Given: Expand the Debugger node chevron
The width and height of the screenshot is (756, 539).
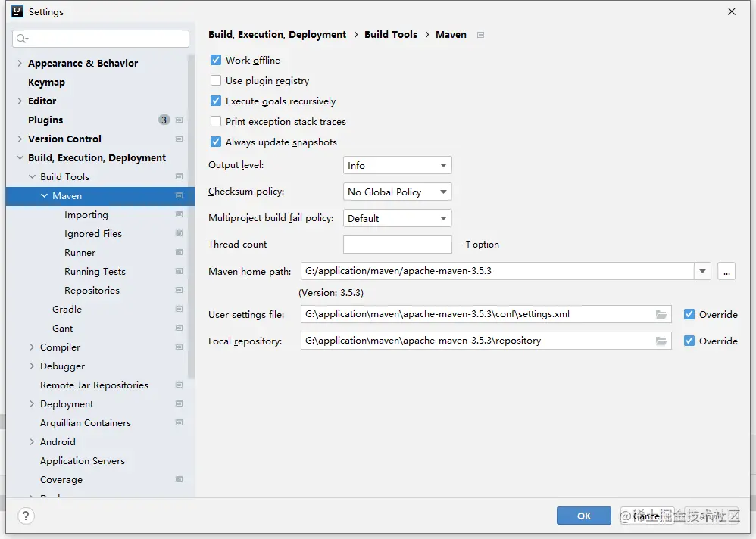Looking at the screenshot, I should tap(32, 366).
